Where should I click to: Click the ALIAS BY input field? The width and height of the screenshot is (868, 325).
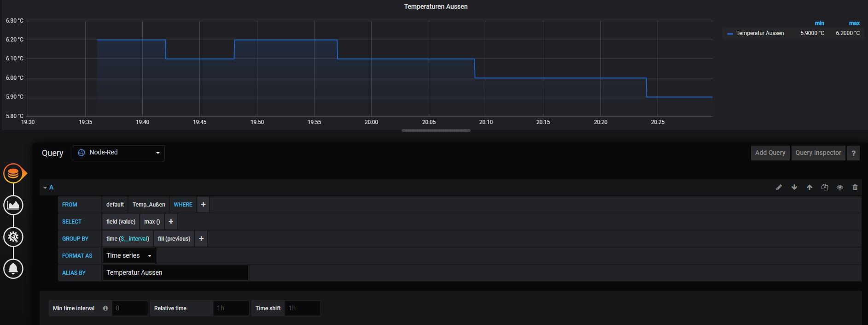pyautogui.click(x=175, y=273)
